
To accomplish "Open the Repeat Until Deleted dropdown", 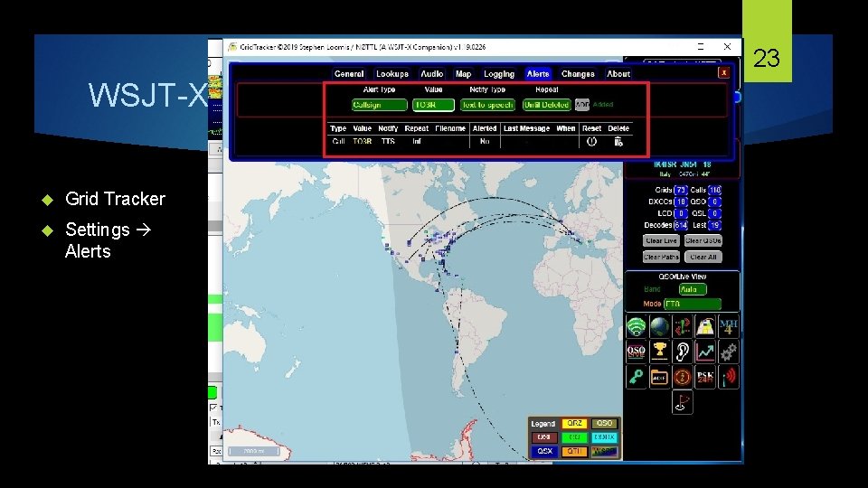I will click(546, 105).
